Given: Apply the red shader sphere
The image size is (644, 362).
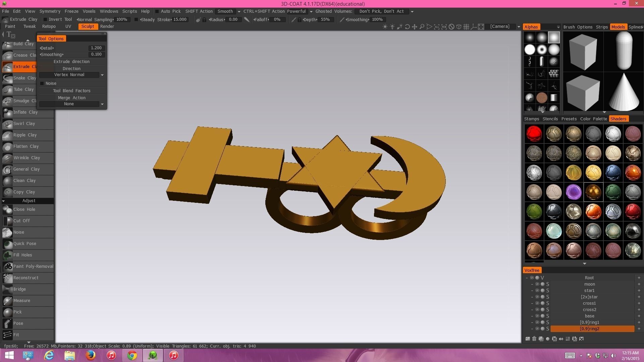Looking at the screenshot, I should point(534,134).
